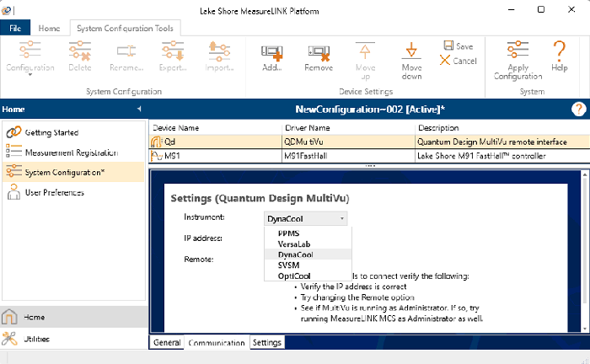Choose PPMS from instrument list
Image resolution: width=590 pixels, height=364 pixels.
click(x=308, y=233)
